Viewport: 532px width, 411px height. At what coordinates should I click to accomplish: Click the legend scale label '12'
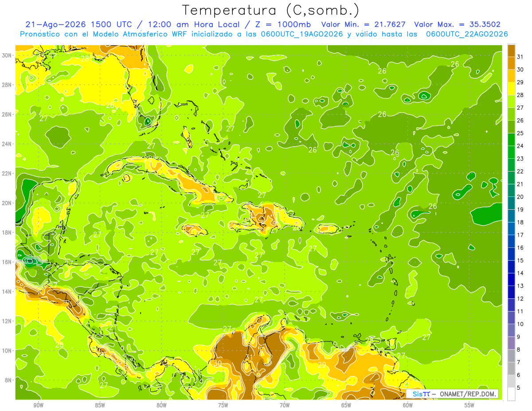[520, 298]
